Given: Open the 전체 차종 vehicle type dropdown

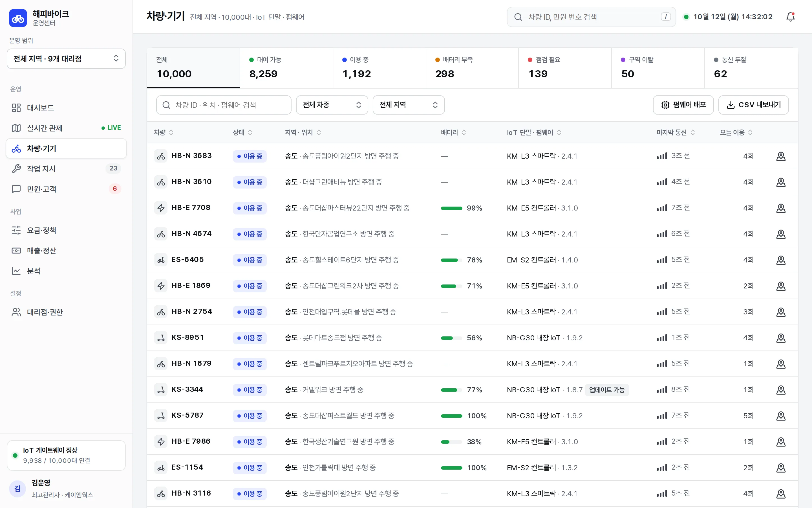Looking at the screenshot, I should [x=332, y=105].
